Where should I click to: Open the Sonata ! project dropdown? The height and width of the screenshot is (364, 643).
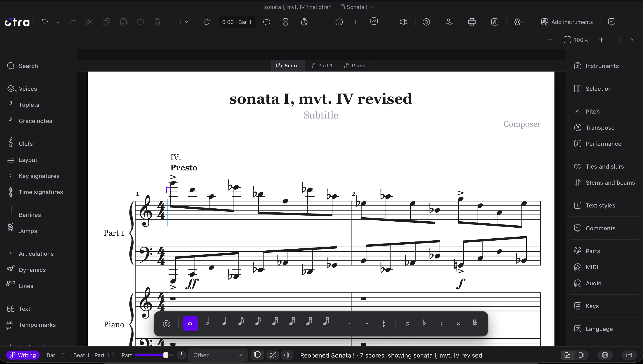(357, 7)
